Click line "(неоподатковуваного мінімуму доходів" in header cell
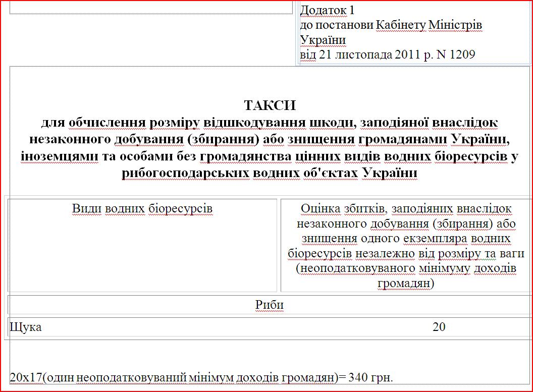Screen dimensions: 533x392 406,268
